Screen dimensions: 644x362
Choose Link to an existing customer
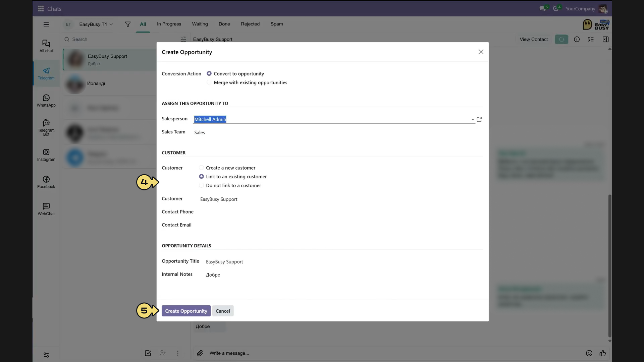point(201,177)
